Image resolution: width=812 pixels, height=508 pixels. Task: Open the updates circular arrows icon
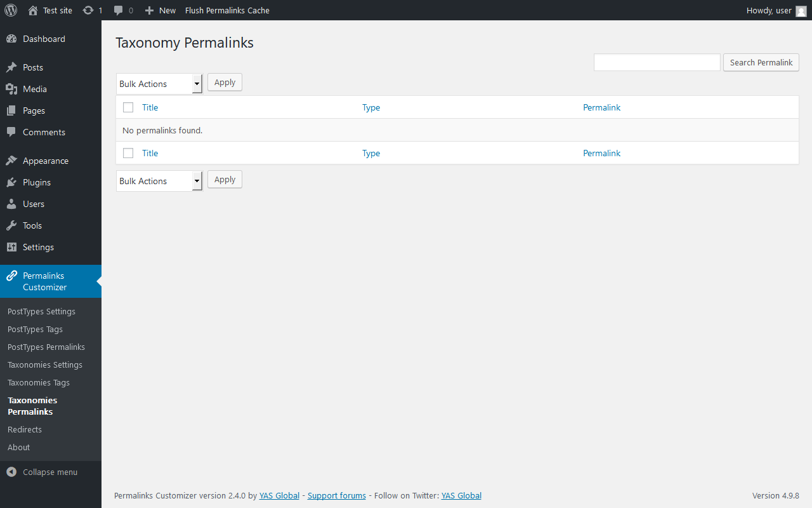click(x=88, y=10)
